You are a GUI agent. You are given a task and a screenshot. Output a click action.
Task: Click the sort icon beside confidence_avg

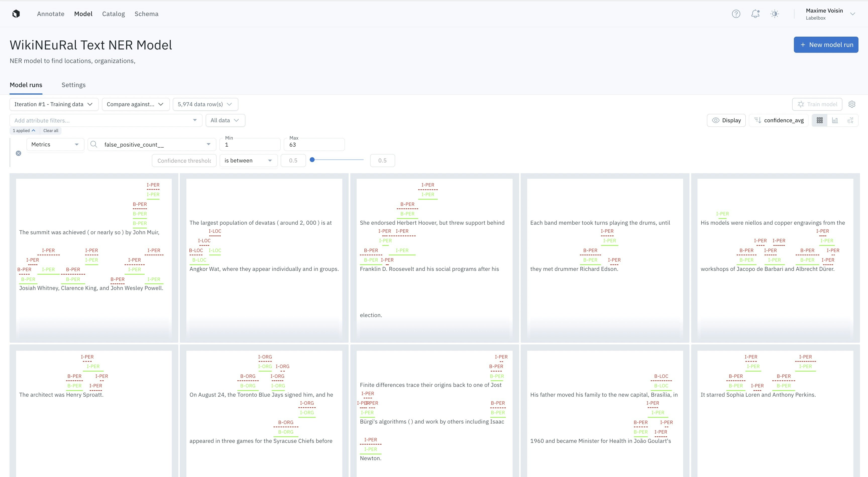[757, 120]
